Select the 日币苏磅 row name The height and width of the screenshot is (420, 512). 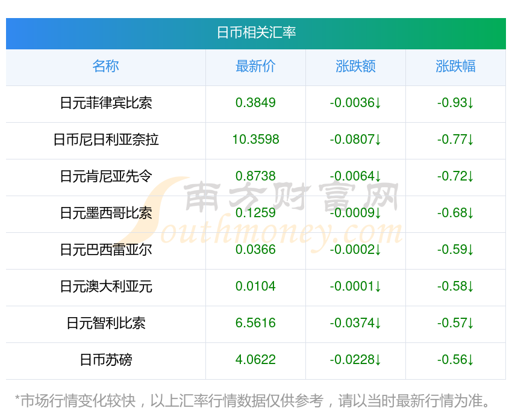point(106,360)
